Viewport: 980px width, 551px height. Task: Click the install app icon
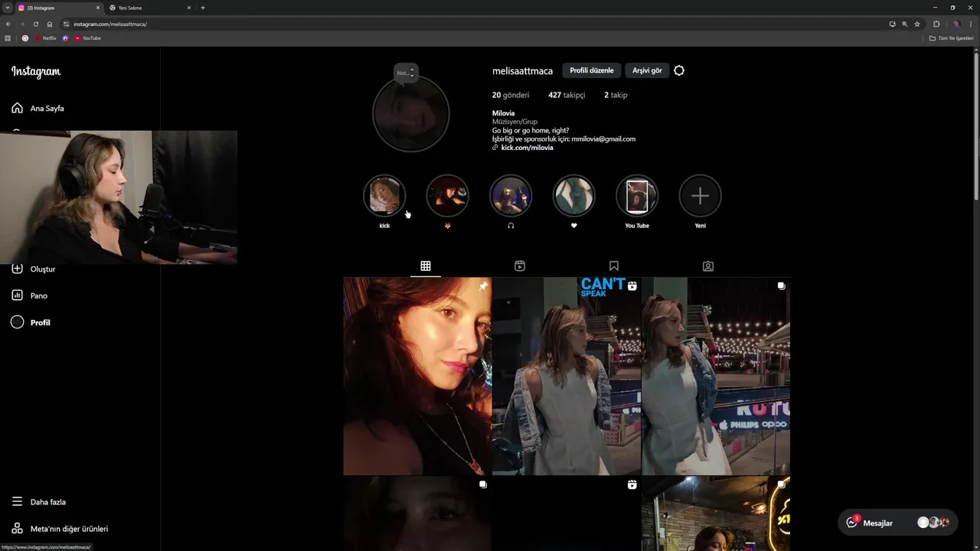(892, 24)
